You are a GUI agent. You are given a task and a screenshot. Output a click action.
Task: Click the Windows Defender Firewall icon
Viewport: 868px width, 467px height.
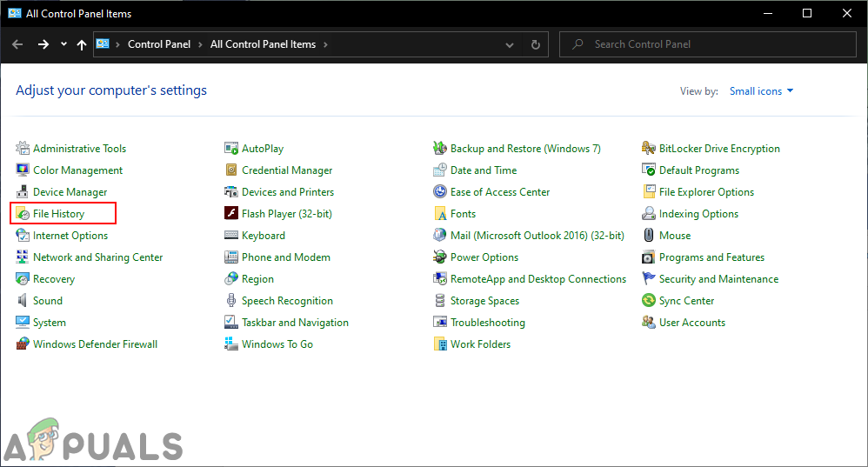coord(23,344)
